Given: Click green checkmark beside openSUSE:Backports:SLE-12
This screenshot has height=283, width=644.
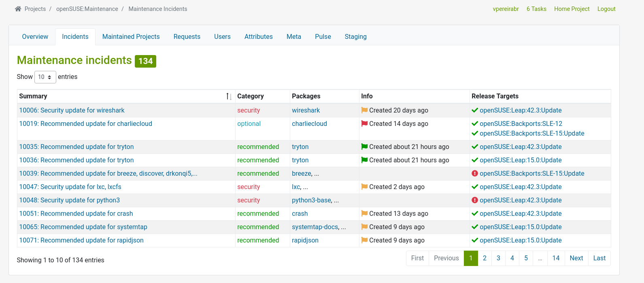Looking at the screenshot, I should (475, 123).
